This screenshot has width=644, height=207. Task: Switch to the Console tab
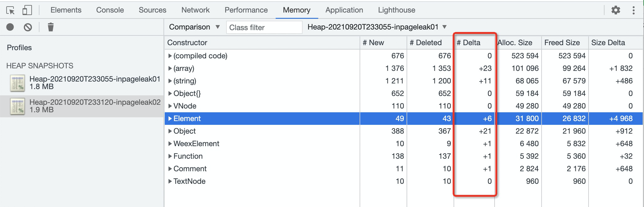click(x=110, y=10)
